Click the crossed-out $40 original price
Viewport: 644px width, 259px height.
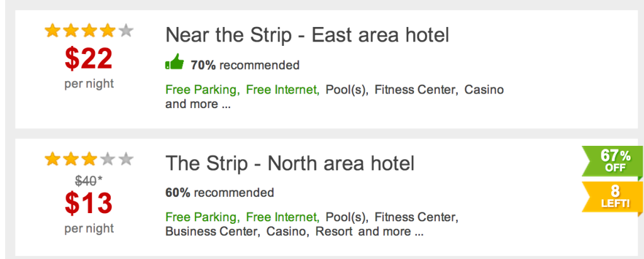(x=86, y=180)
